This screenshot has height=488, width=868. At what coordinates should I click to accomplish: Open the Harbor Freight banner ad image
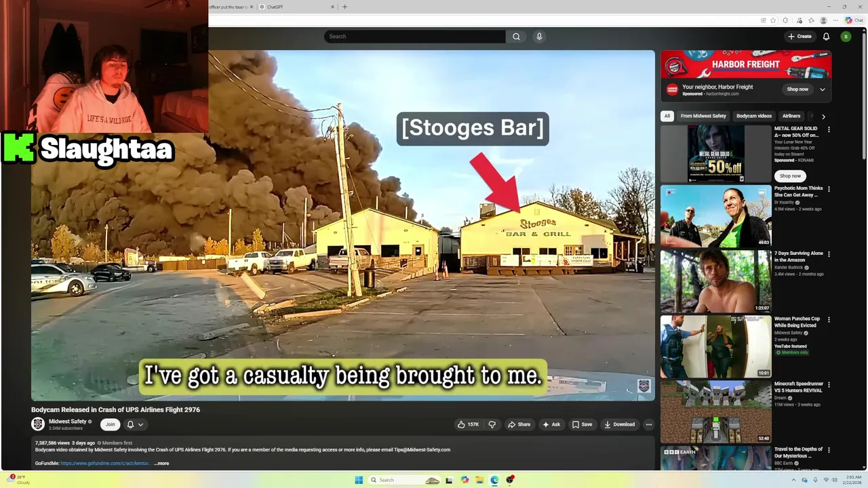pyautogui.click(x=746, y=64)
